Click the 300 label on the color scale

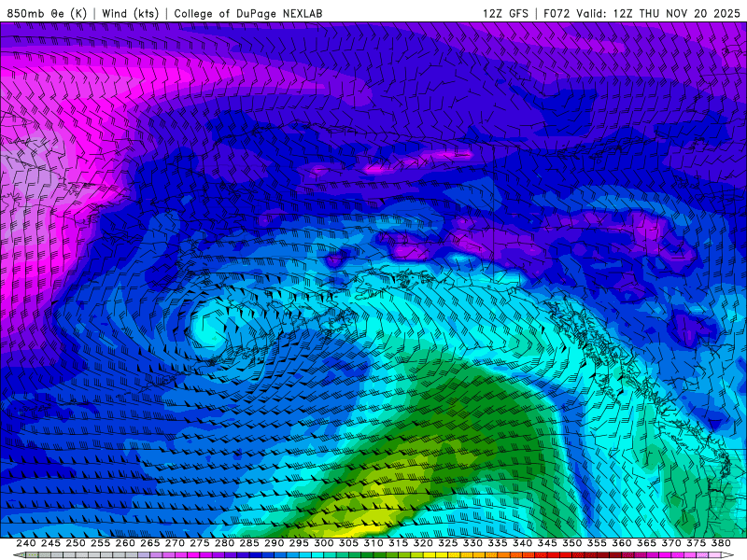point(323,543)
